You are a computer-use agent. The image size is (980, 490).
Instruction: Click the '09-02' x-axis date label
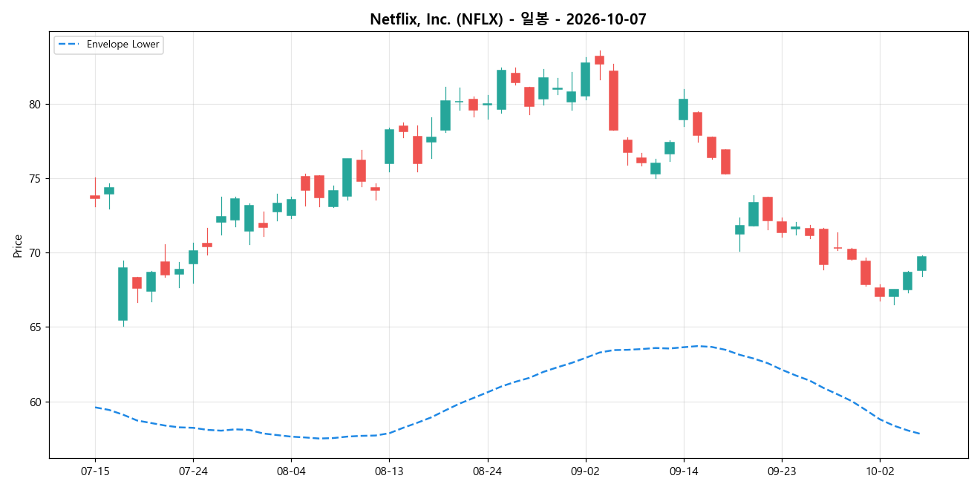point(585,471)
